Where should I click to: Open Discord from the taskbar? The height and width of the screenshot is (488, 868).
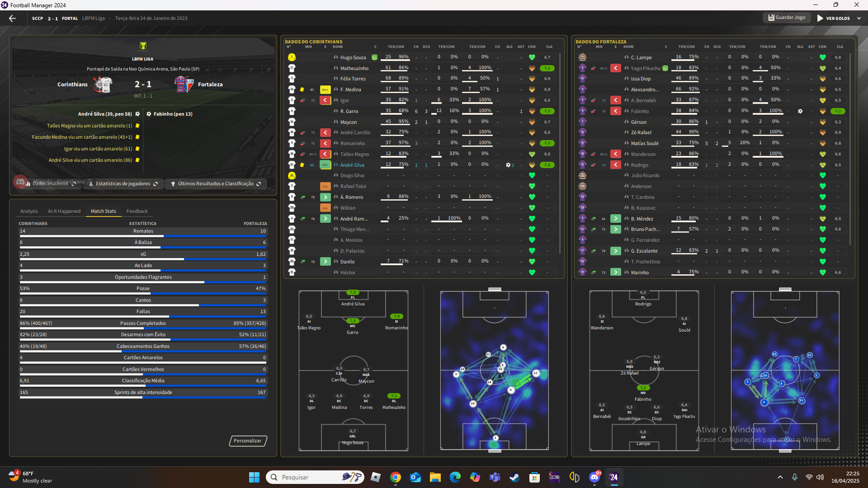594,477
